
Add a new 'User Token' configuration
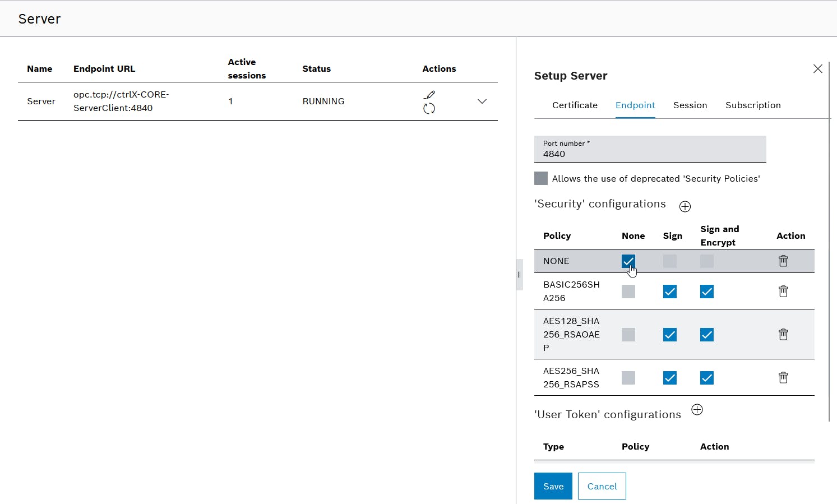tap(697, 410)
